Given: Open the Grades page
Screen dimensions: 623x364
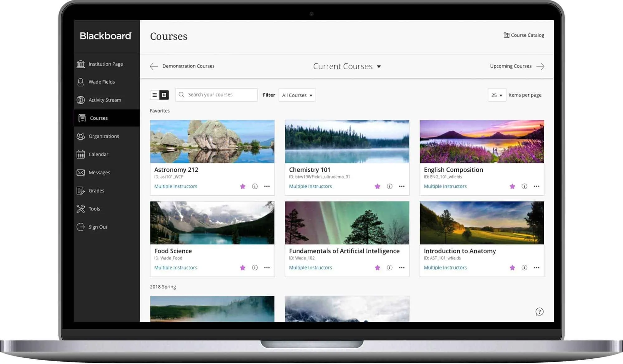Looking at the screenshot, I should click(96, 190).
